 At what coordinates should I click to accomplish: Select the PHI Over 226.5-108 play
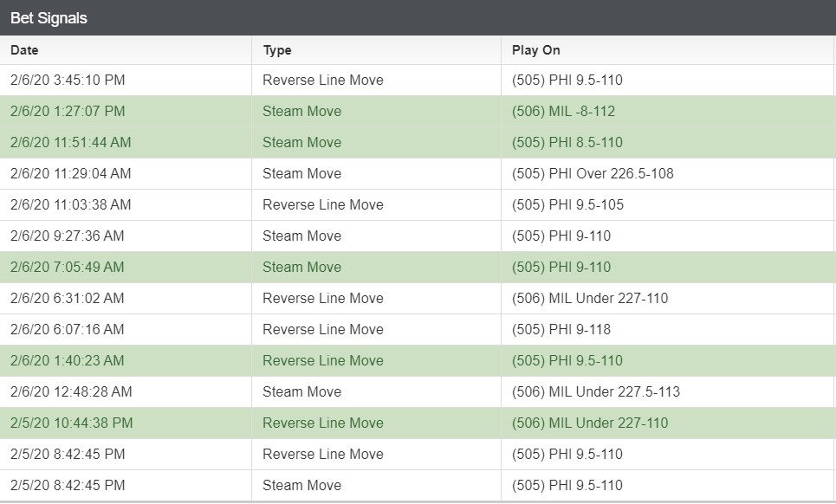coord(593,174)
